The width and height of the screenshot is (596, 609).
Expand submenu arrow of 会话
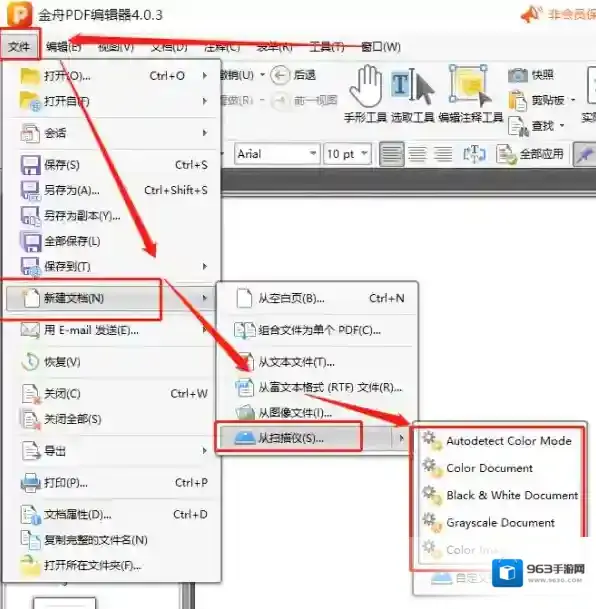[205, 133]
